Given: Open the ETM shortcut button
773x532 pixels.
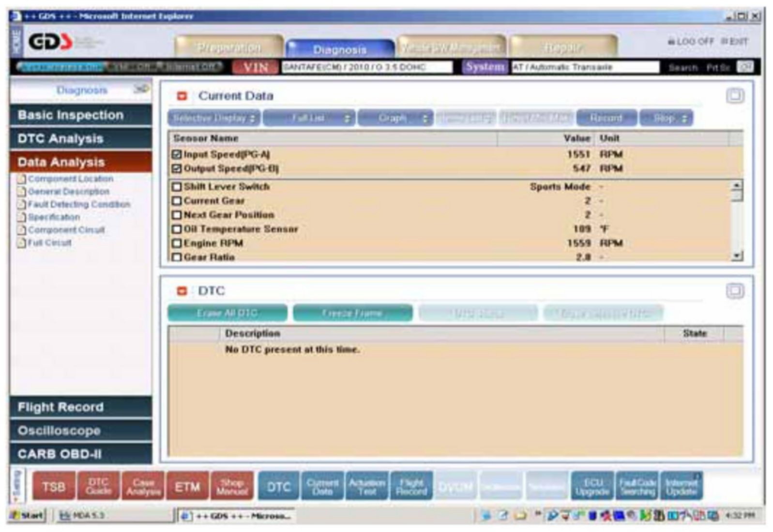Looking at the screenshot, I should [187, 486].
